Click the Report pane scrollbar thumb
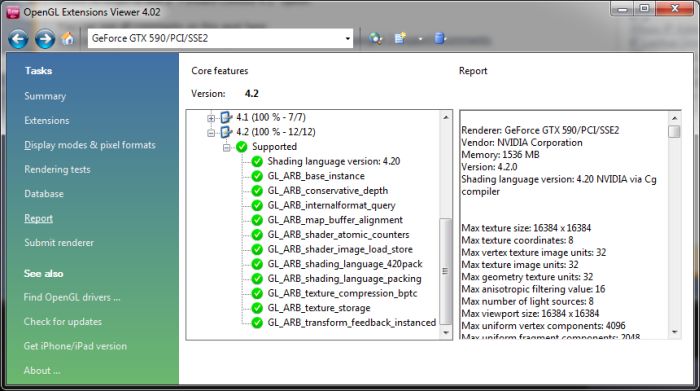Image resolution: width=700 pixels, height=391 pixels. [675, 132]
